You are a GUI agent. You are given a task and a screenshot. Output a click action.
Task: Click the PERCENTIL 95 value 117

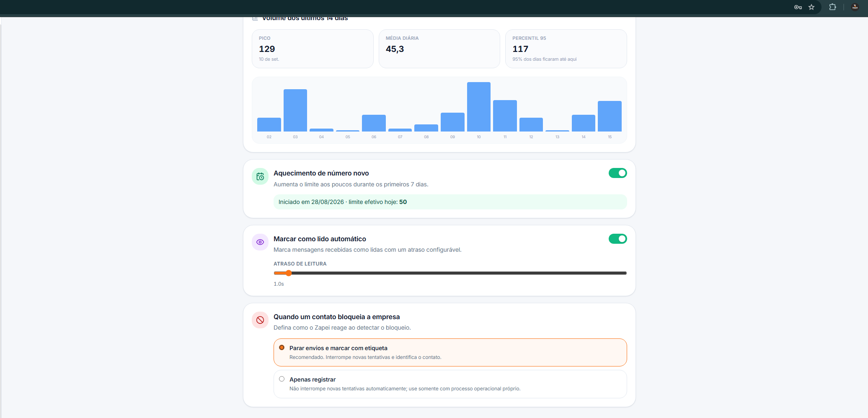[520, 49]
